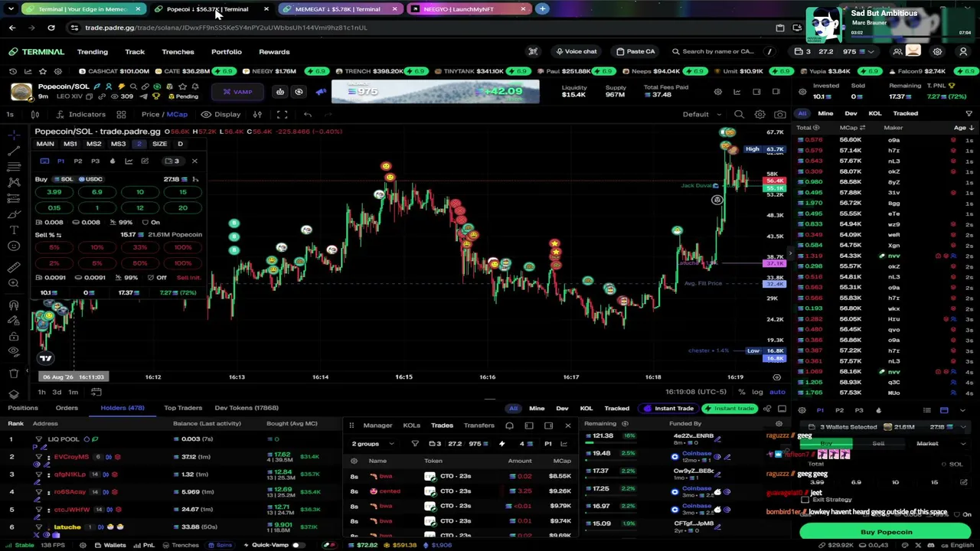The width and height of the screenshot is (980, 551).
Task: Click the 1m date range shortcut
Action: click(x=73, y=392)
